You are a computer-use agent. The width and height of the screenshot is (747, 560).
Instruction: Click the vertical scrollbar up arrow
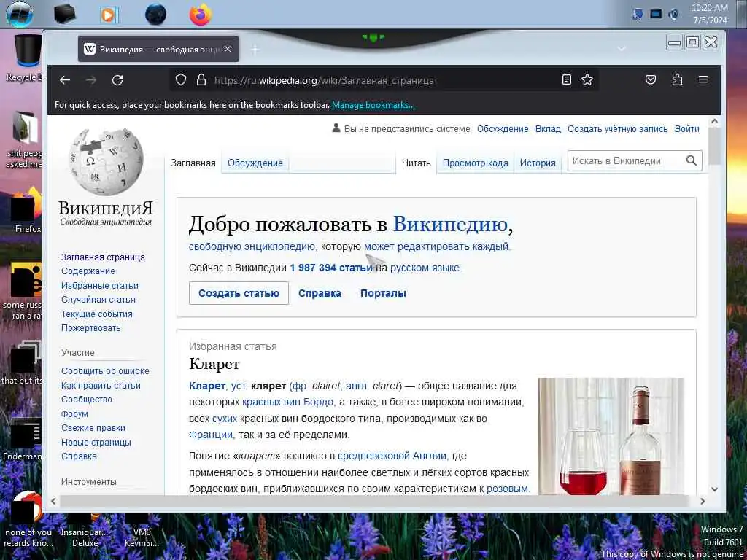click(714, 121)
